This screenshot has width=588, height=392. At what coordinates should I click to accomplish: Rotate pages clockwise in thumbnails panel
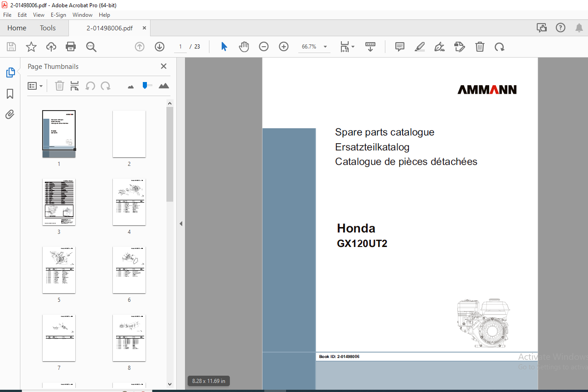tap(106, 86)
